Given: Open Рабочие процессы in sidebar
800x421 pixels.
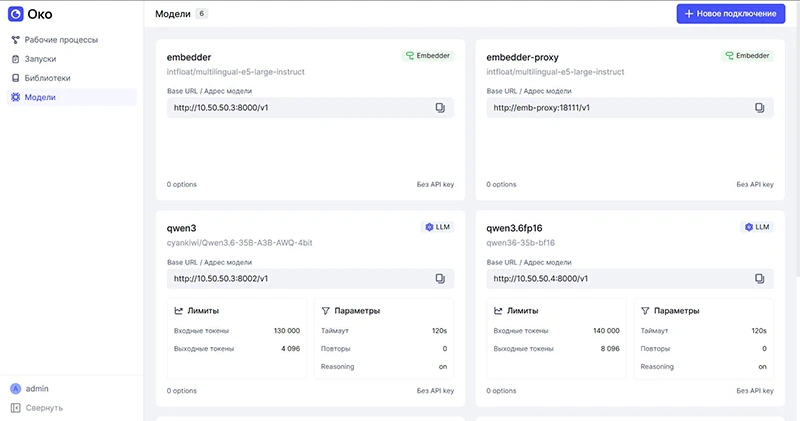Looking at the screenshot, I should (x=71, y=40).
